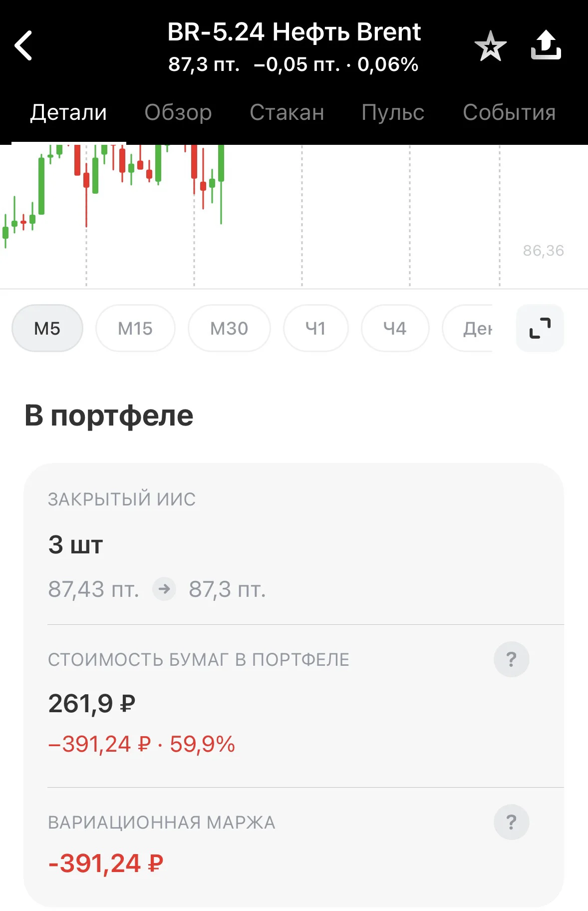The image size is (588, 911).
Task: Switch chart to M15 interval
Action: click(x=135, y=328)
